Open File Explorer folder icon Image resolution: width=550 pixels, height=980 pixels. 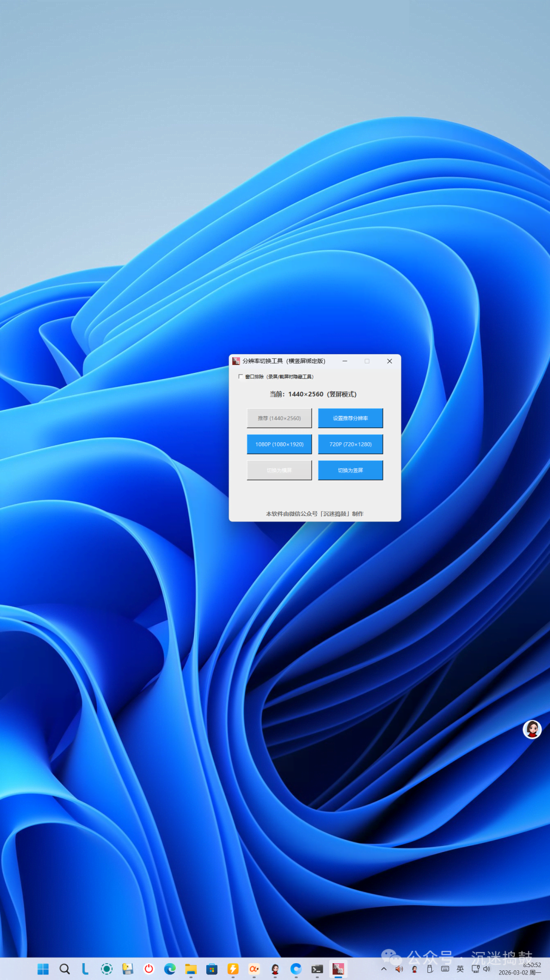pos(191,969)
